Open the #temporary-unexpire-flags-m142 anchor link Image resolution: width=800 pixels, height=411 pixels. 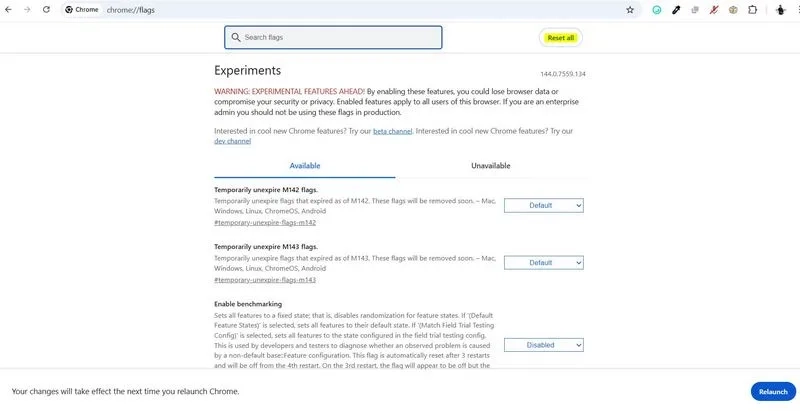coord(265,222)
